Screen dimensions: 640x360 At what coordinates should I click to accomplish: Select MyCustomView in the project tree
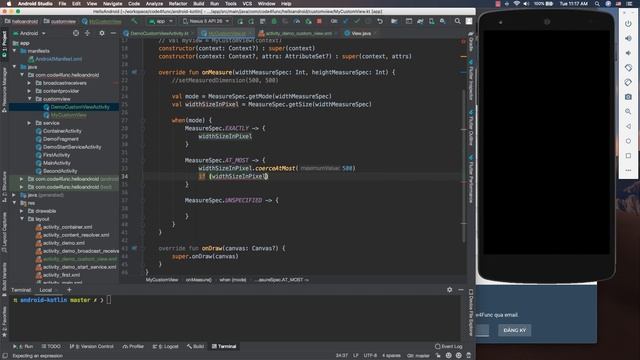[69, 115]
